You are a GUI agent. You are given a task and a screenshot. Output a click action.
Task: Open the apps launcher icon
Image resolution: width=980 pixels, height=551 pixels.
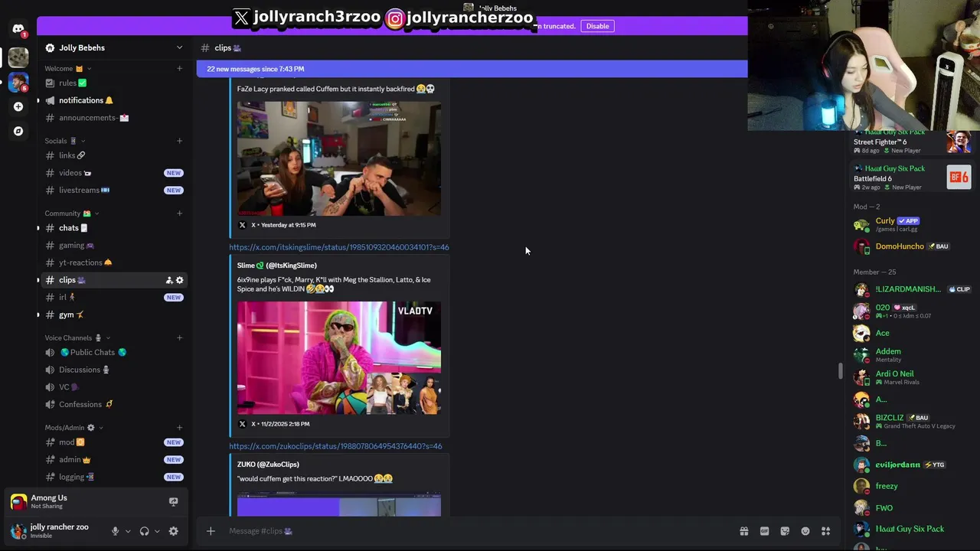(x=826, y=531)
